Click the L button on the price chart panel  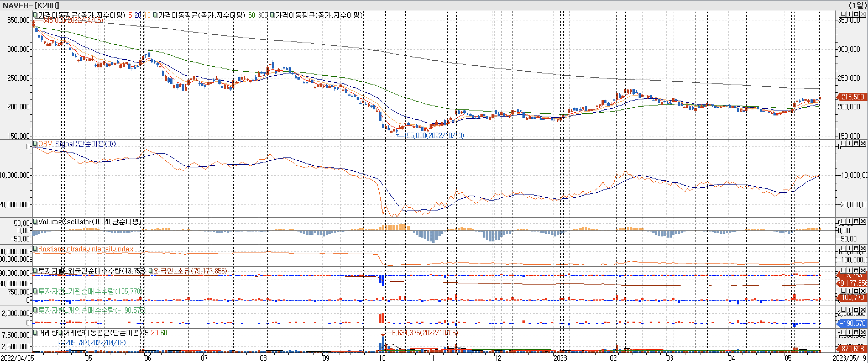(843, 14)
